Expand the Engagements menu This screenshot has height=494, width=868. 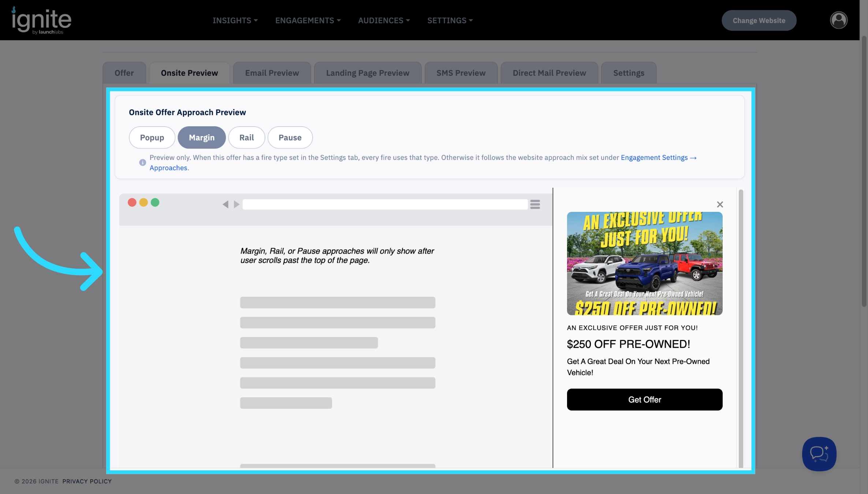point(308,20)
